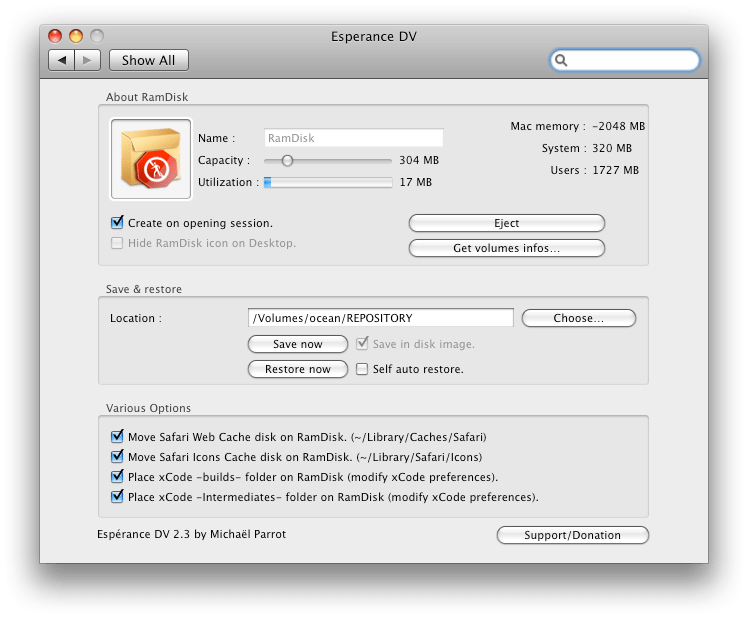
Task: Go back with the left arrow button
Action: (x=62, y=60)
